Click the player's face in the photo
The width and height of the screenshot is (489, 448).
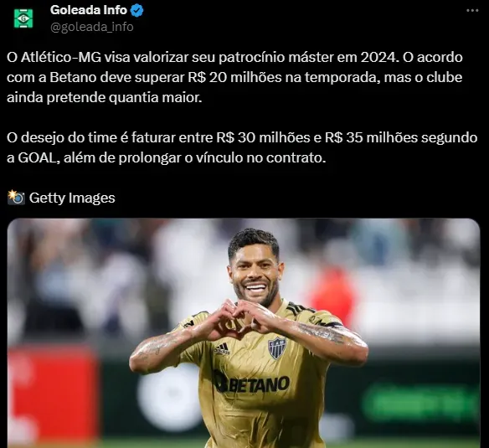255,271
